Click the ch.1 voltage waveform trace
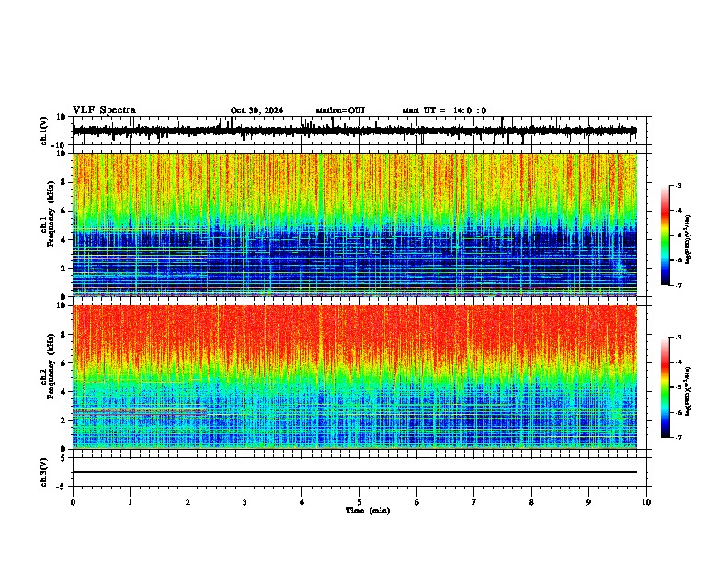The width and height of the screenshot is (728, 563). [x=354, y=131]
